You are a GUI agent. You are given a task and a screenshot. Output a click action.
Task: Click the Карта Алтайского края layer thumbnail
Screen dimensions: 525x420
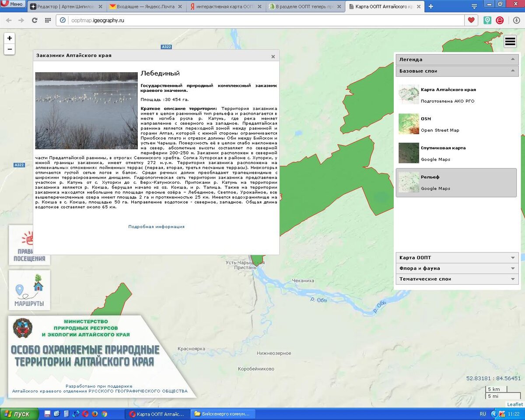(409, 94)
